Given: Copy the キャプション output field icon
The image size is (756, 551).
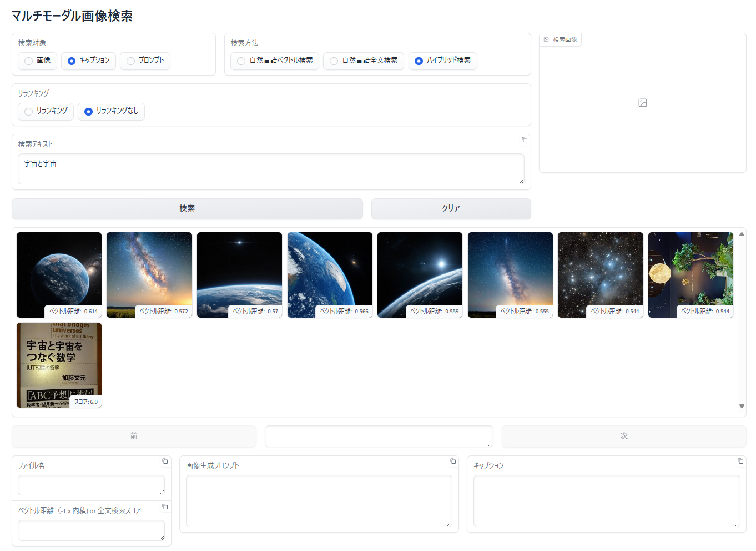Looking at the screenshot, I should [740, 462].
